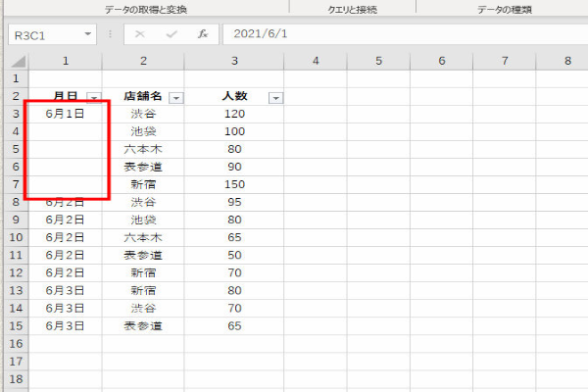Click the select-all corner triangle
Viewport: 588px width, 392px height.
tap(16, 61)
